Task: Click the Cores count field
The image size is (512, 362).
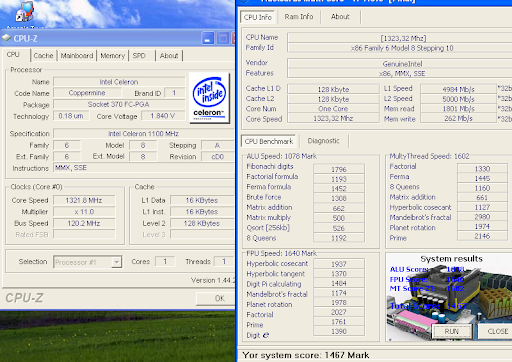Action: pyautogui.click(x=165, y=262)
